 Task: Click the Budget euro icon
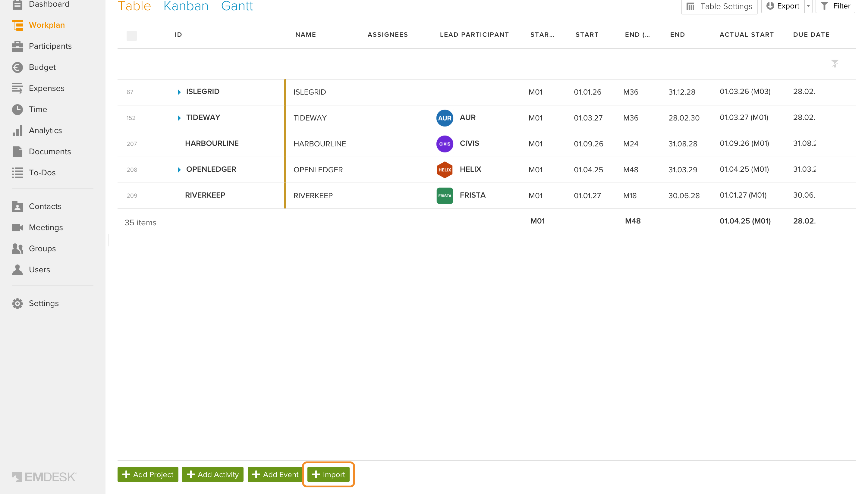tap(17, 67)
